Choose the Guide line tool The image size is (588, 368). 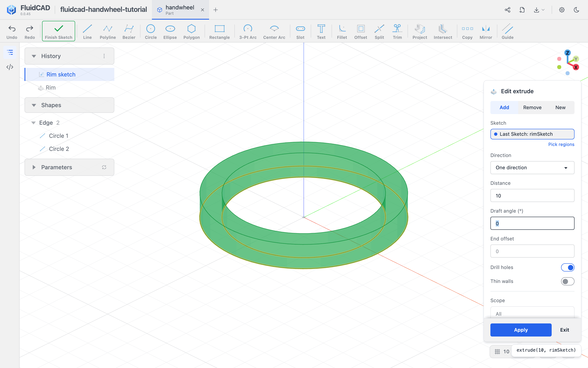tap(508, 32)
